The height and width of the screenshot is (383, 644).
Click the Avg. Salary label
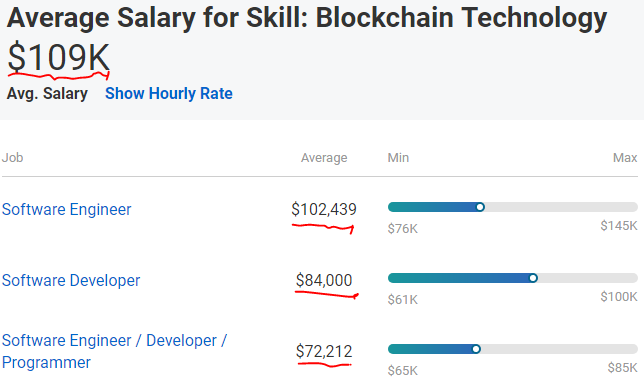point(47,94)
